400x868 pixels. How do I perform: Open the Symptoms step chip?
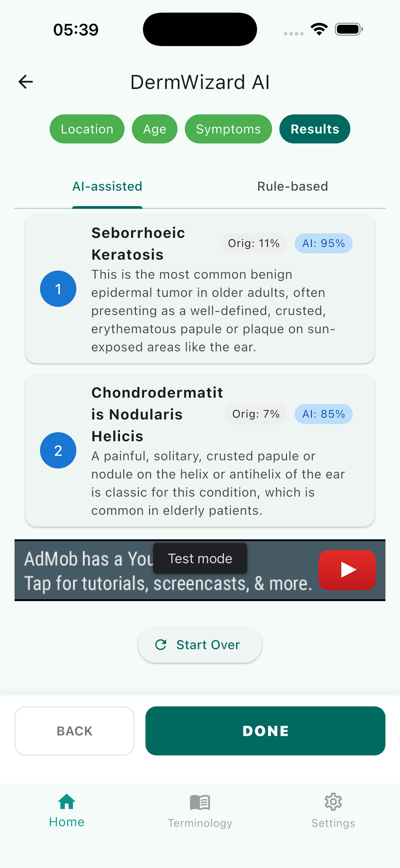click(x=228, y=129)
